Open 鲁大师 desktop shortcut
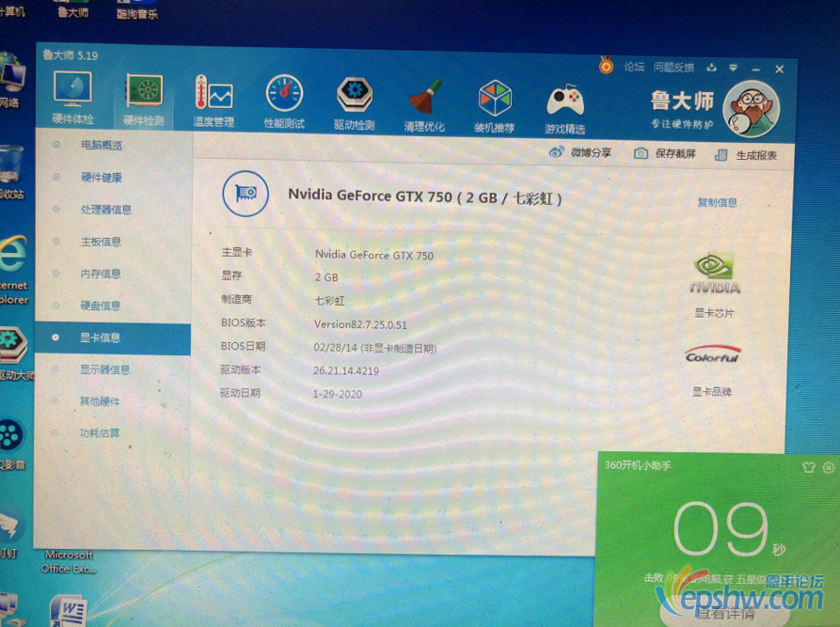Viewport: 840px width, 627px height. (x=72, y=9)
